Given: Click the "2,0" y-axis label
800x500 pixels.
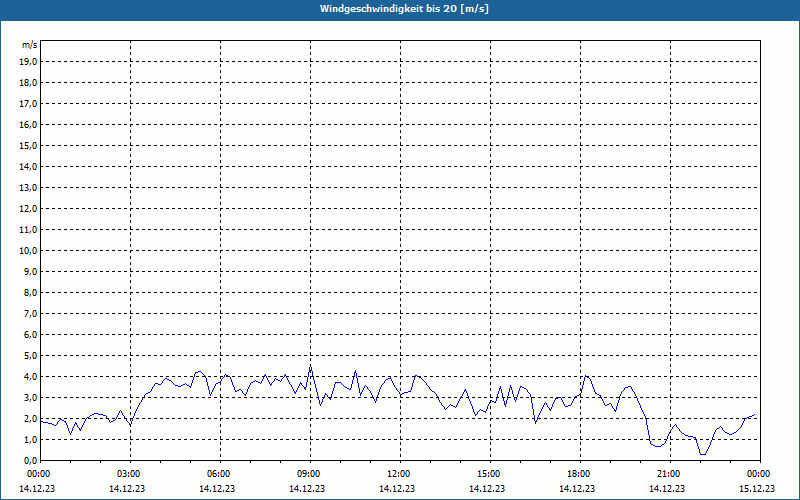Looking at the screenshot, I should coord(30,418).
